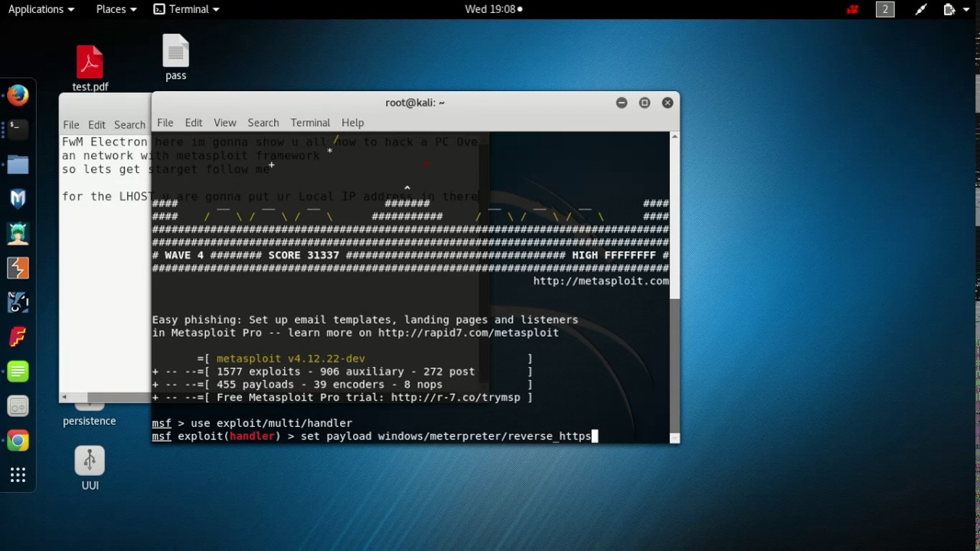Image resolution: width=980 pixels, height=551 pixels.
Task: Launch Metasploit framework from the dock
Action: coord(18,198)
